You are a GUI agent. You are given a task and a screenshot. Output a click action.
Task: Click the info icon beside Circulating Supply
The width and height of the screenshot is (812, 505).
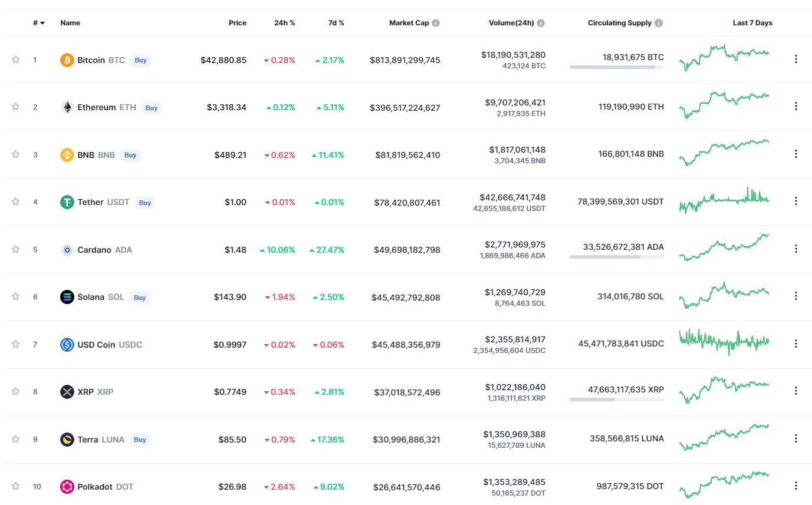pos(659,23)
